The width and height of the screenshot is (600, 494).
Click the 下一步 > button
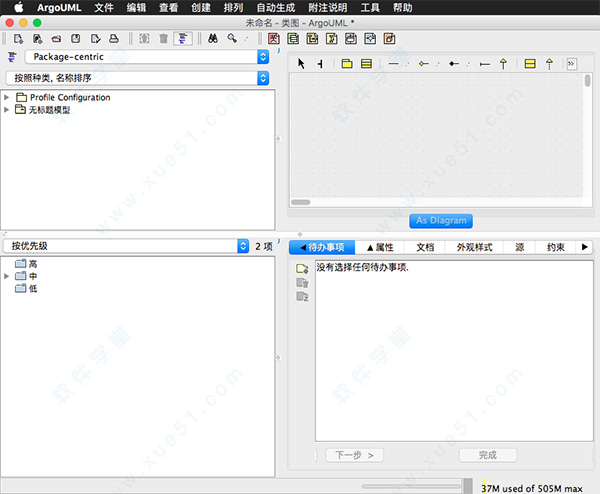354,455
